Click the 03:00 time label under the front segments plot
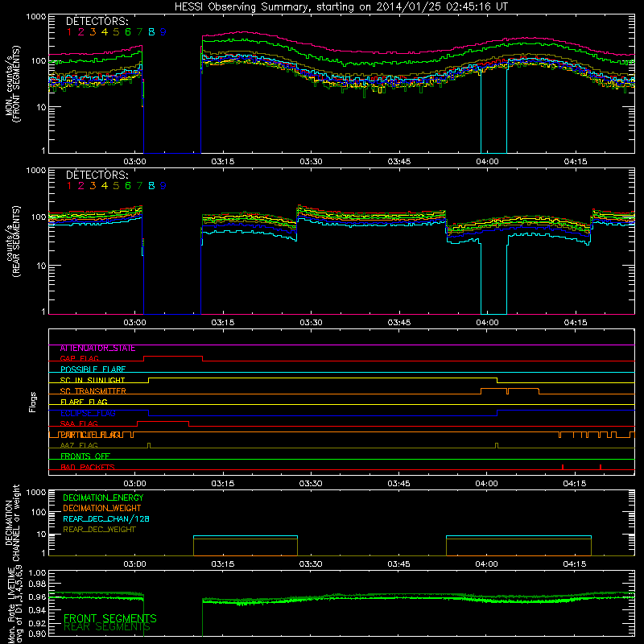This screenshot has width=644, height=644. click(x=134, y=162)
